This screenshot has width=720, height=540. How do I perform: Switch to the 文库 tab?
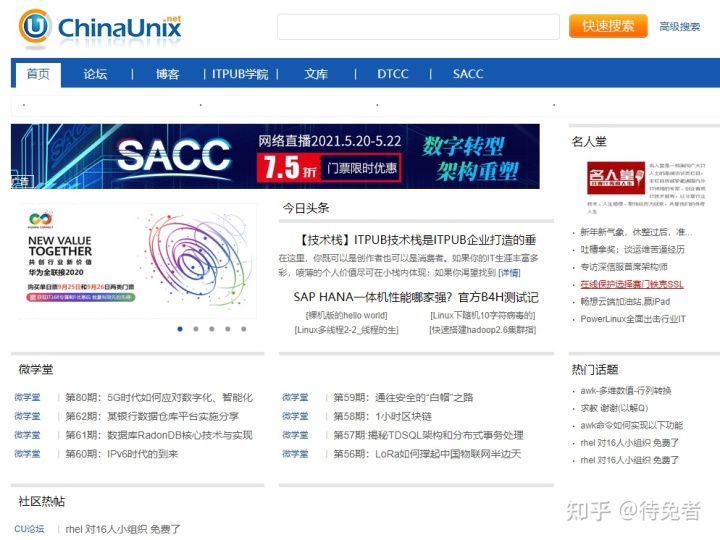pos(316,74)
